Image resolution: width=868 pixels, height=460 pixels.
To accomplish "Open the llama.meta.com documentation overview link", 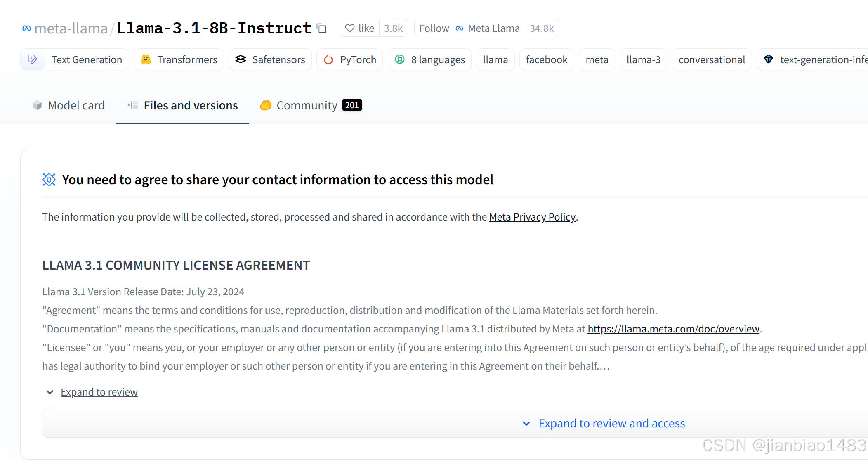I will pos(673,329).
